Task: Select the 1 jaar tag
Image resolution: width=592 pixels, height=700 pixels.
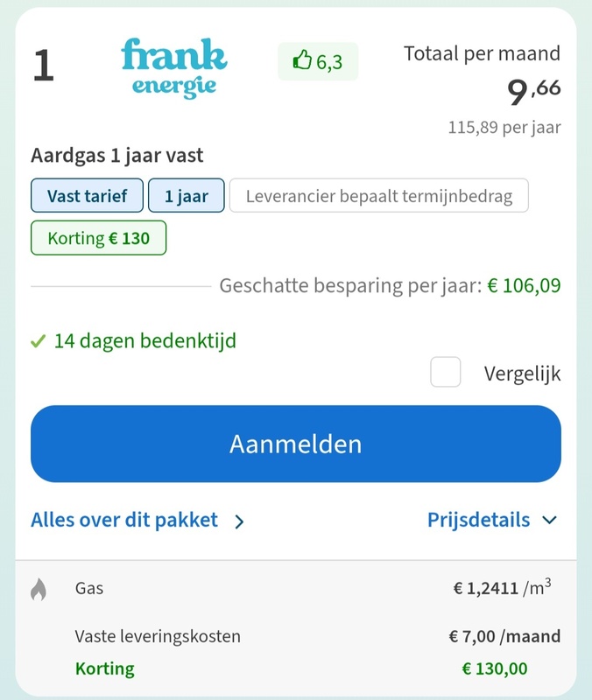Action: pos(187,195)
